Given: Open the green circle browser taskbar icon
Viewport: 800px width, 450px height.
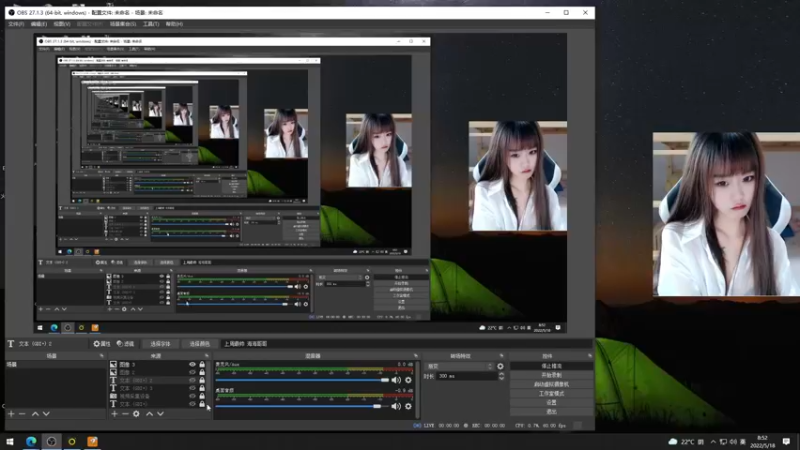Looking at the screenshot, I should click(x=72, y=441).
